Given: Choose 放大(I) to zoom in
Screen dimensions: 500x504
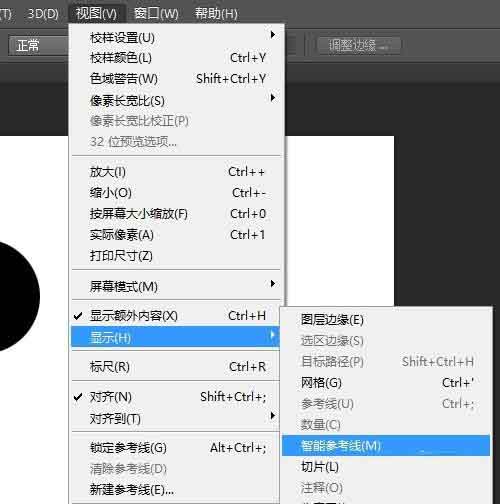Looking at the screenshot, I should [176, 172].
